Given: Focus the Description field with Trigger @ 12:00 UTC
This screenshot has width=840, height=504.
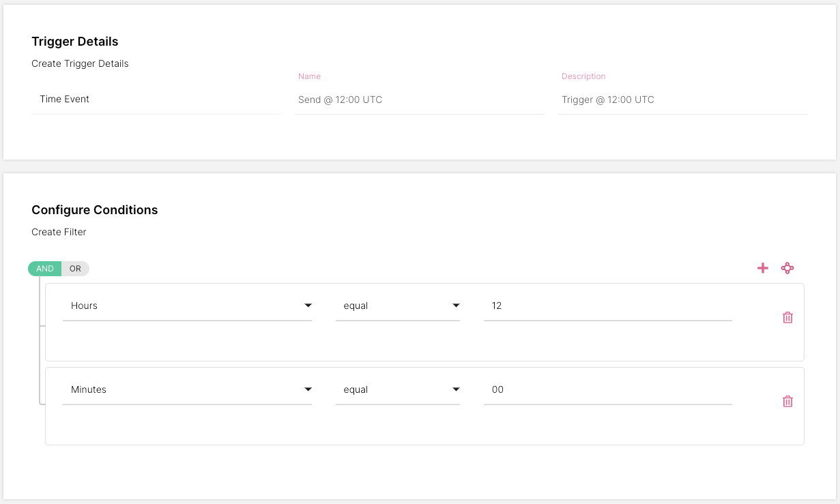Looking at the screenshot, I should [682, 100].
